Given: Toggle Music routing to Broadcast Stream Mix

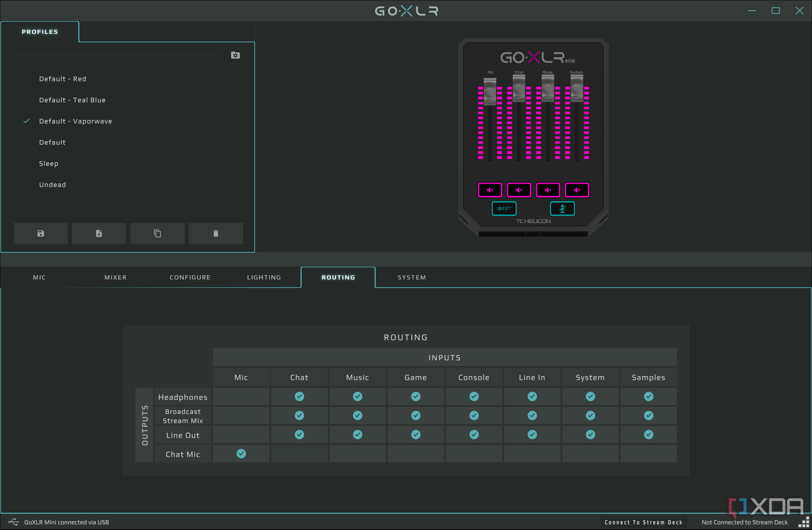Looking at the screenshot, I should point(358,416).
